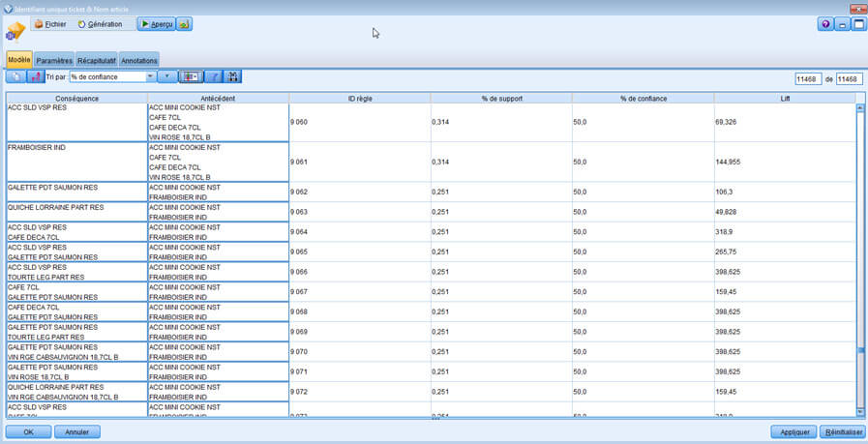Switch to the Récapitulatif tab
Screen dimensions: 868x444
(97, 60)
